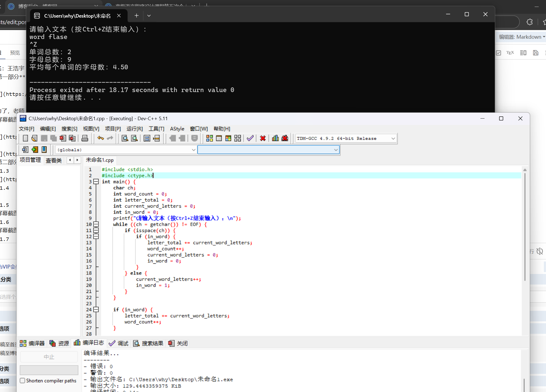Image resolution: width=546 pixels, height=392 pixels.
Task: Switch to the 查看类 tab
Action: [x=54, y=161]
